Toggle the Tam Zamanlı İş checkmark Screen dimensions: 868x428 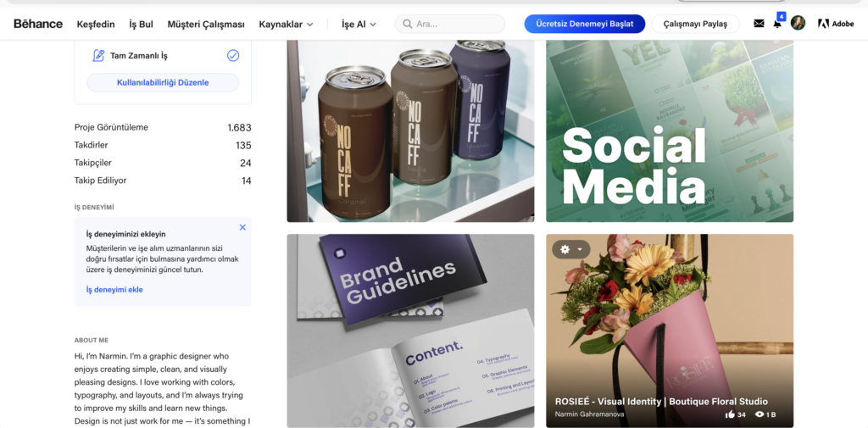click(233, 55)
